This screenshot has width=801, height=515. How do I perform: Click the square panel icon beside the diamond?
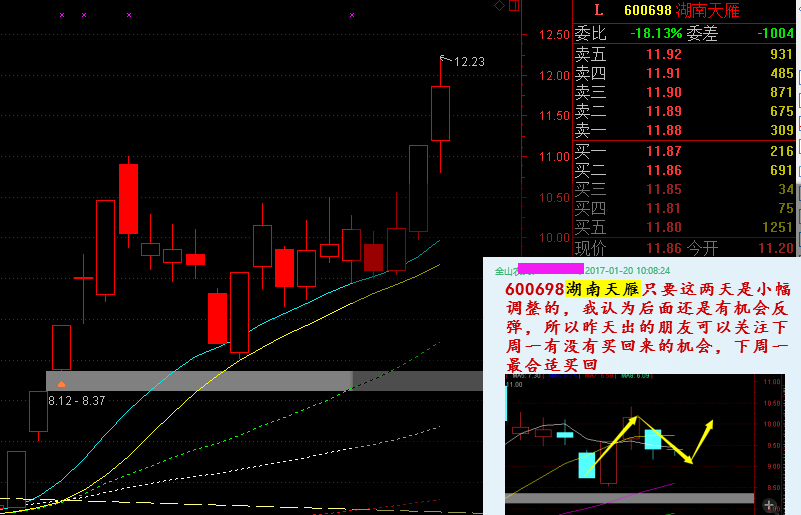[x=514, y=6]
